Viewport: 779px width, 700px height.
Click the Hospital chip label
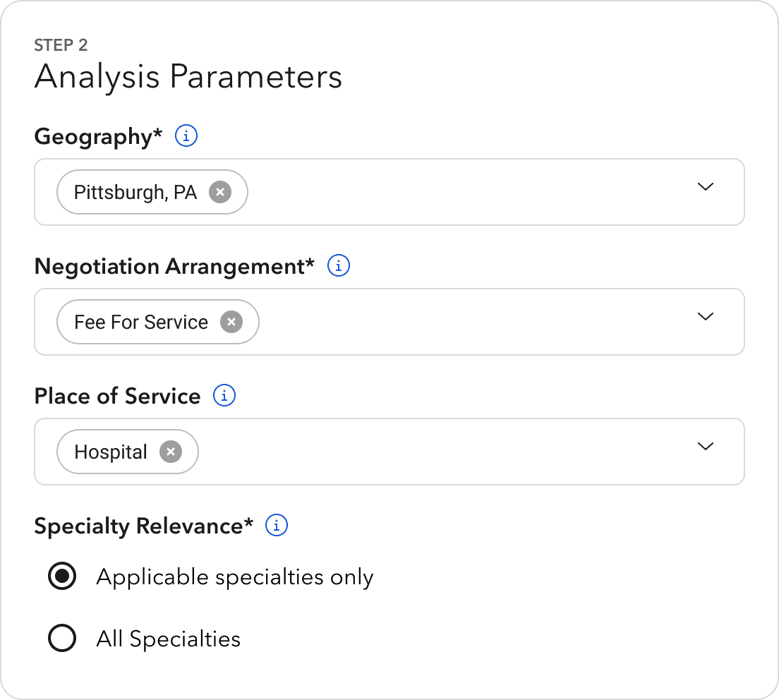pos(111,452)
